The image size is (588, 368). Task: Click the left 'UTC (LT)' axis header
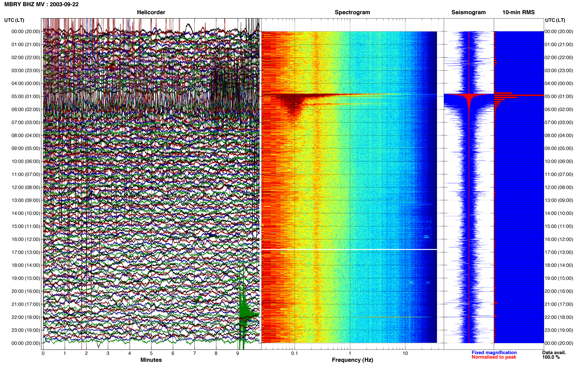14,20
